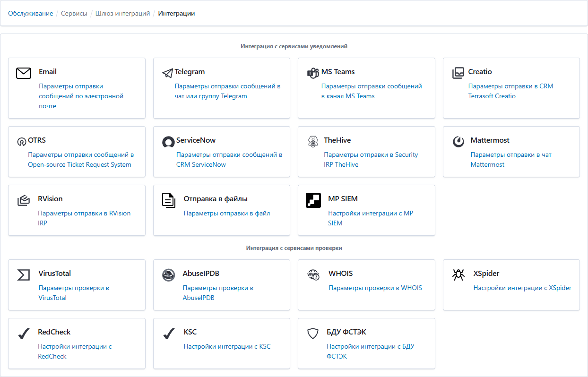Click the AbuseIPDB round icon
This screenshot has width=588, height=377.
(169, 275)
